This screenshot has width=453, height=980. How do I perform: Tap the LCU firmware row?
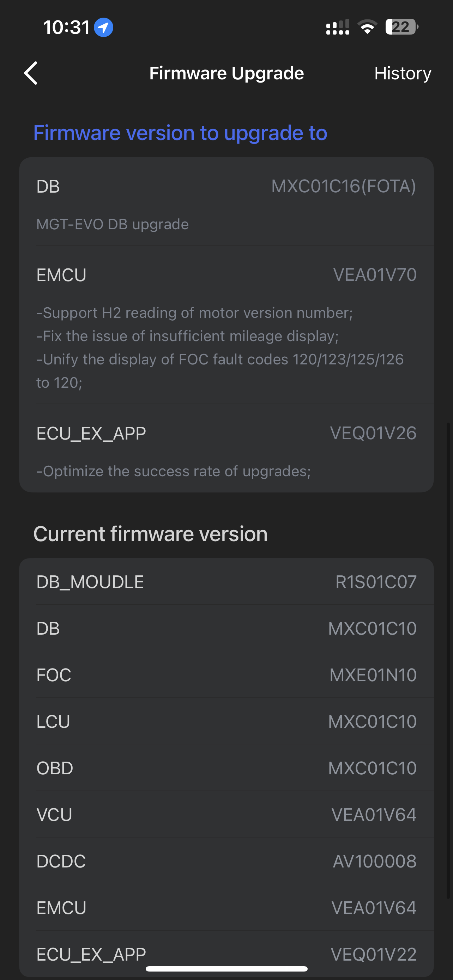tap(226, 721)
